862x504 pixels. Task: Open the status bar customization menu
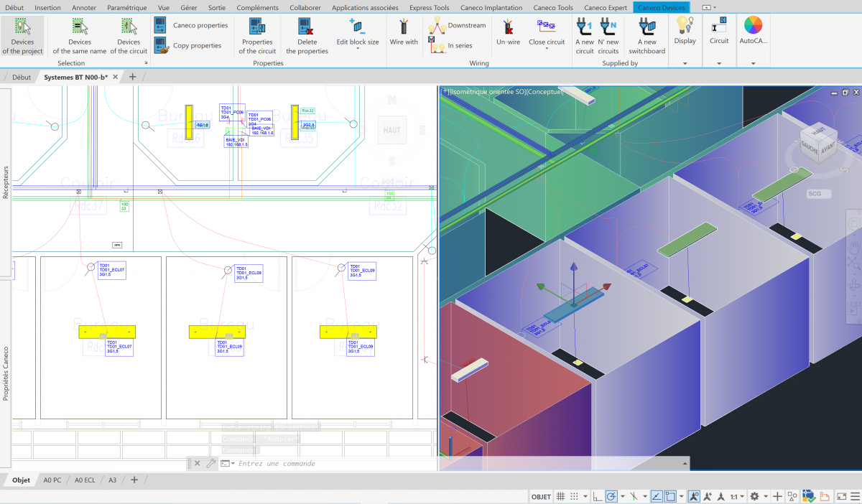click(x=854, y=496)
